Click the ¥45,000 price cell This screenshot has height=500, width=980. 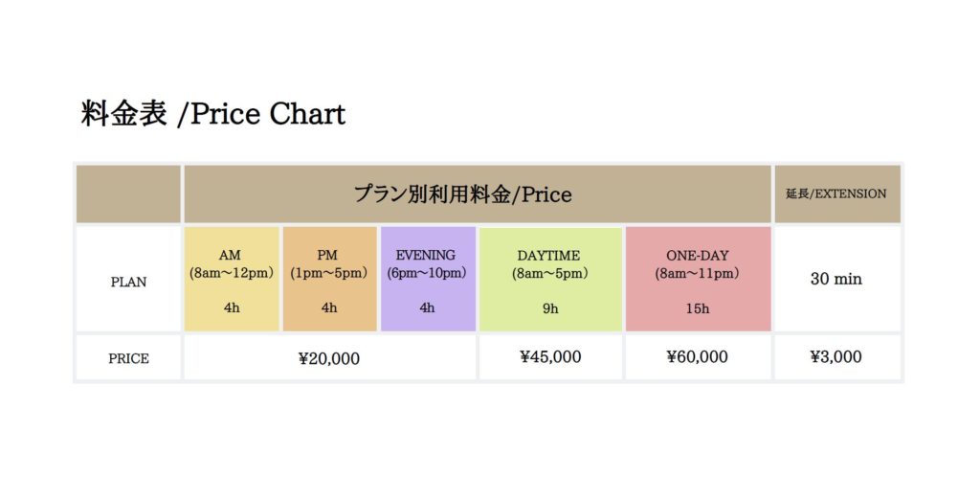[550, 357]
